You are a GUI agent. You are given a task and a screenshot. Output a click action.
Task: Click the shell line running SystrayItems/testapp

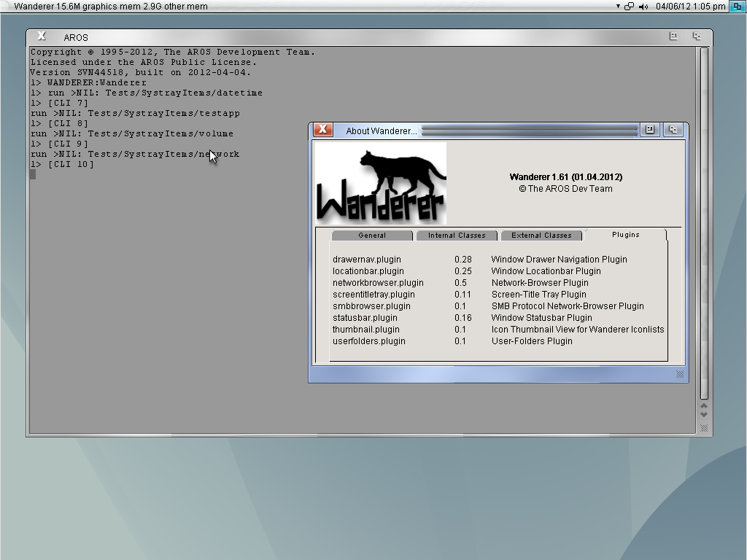point(135,113)
